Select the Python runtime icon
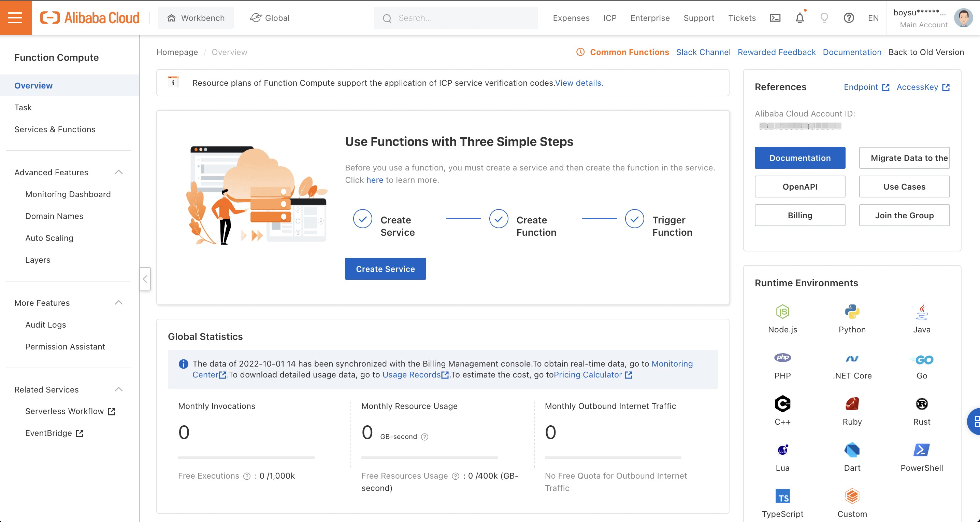 click(852, 312)
